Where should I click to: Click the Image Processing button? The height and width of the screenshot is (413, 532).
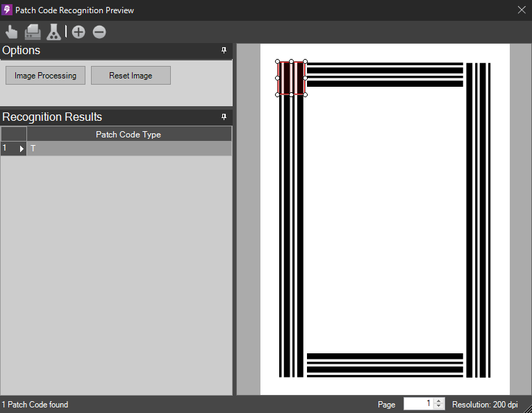[x=45, y=75]
